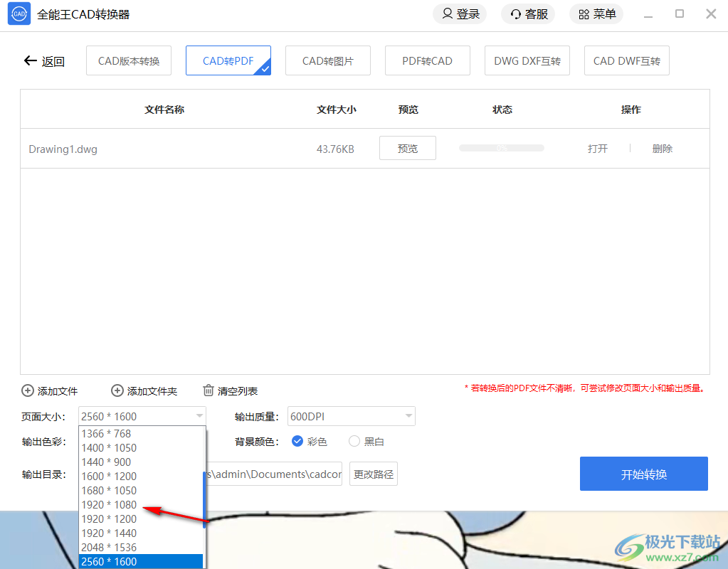Switch to CAD转PDF tab
The width and height of the screenshot is (728, 569).
228,60
